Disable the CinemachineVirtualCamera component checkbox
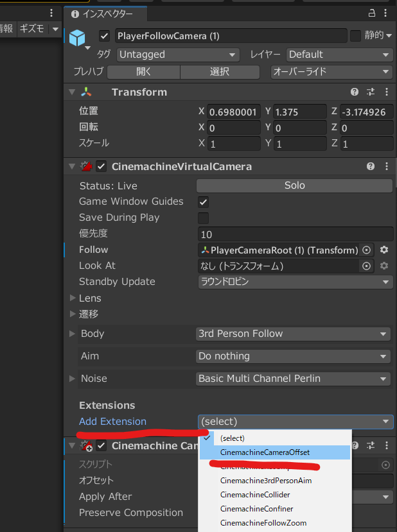 101,167
